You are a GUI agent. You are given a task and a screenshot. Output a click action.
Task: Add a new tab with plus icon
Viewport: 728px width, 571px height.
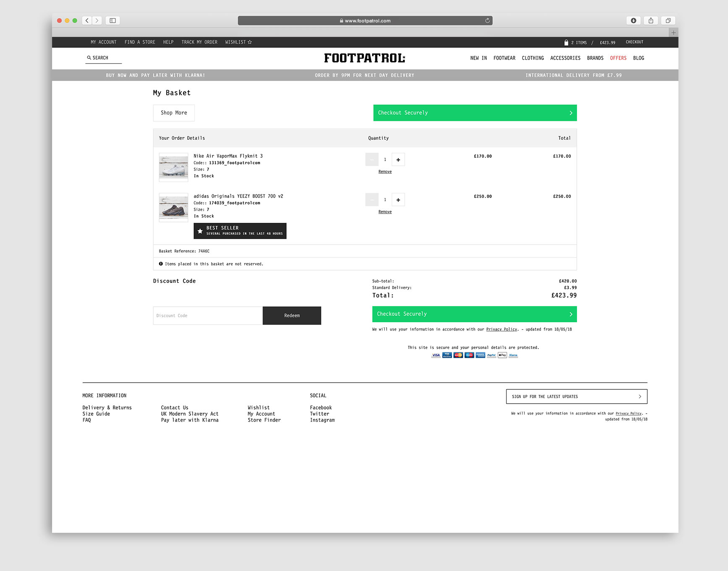click(673, 32)
